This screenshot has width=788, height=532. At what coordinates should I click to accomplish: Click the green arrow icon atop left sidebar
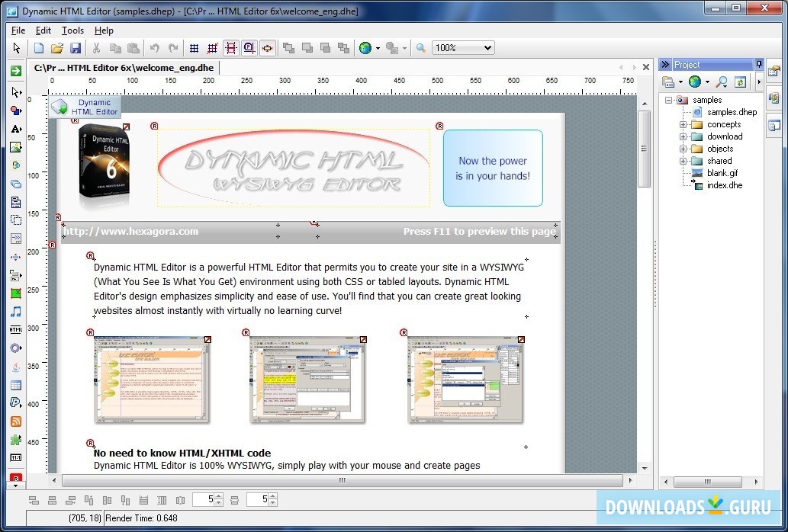click(16, 71)
